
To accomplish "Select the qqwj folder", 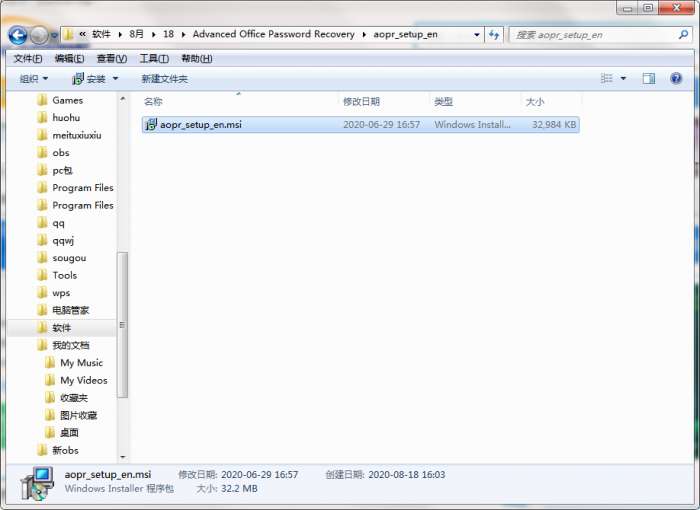I will (63, 240).
